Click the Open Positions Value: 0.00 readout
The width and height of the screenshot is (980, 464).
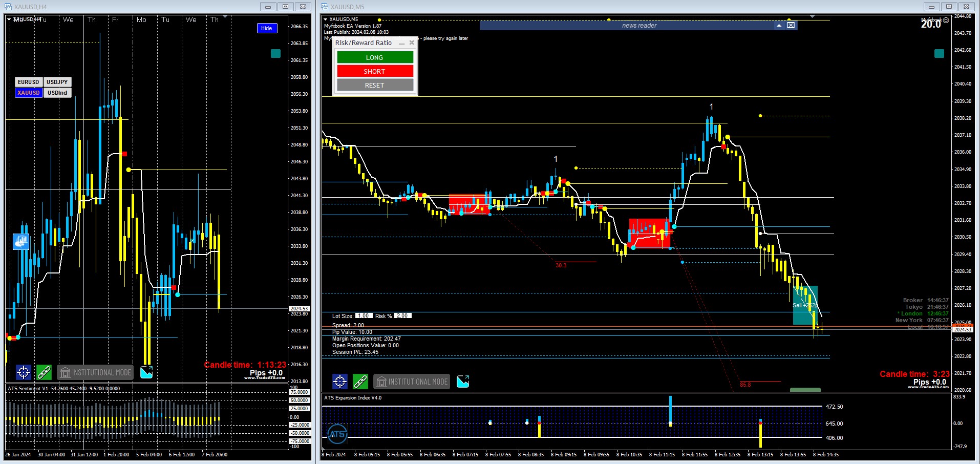[x=366, y=345]
